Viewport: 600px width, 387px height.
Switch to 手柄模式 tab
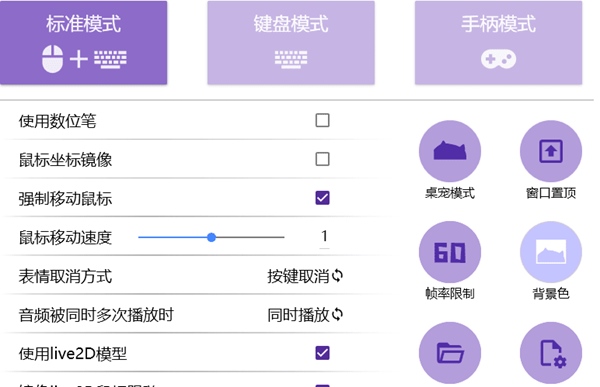[x=498, y=42]
